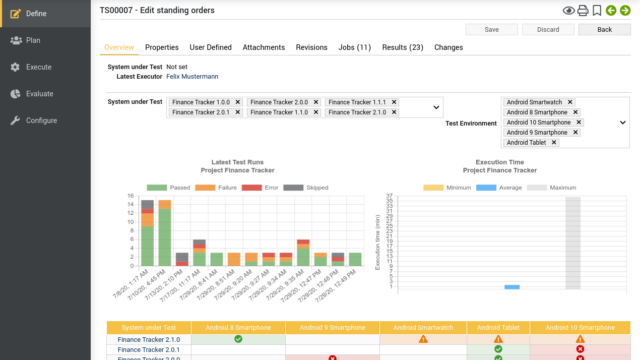This screenshot has width=640, height=360.
Task: Remove Finance Tracker 1.1.0 tag
Action: click(316, 112)
